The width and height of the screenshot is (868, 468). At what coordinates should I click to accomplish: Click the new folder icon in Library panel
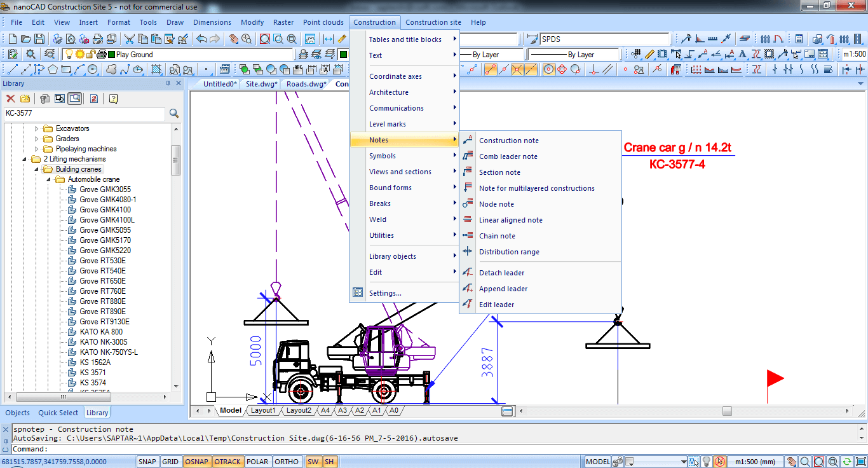(25, 99)
